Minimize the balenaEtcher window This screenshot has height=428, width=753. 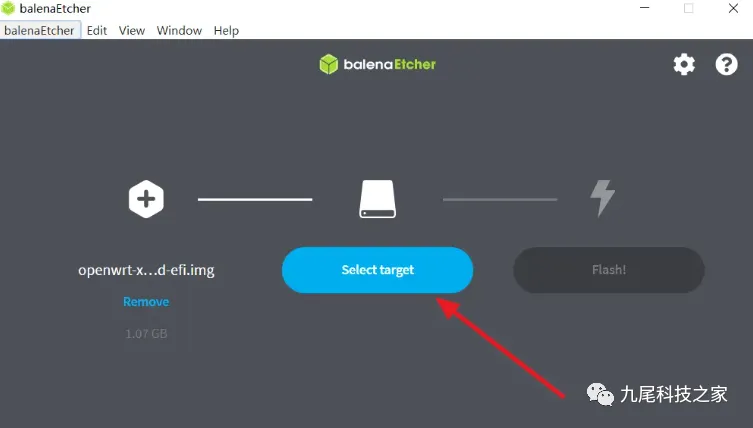click(x=644, y=8)
